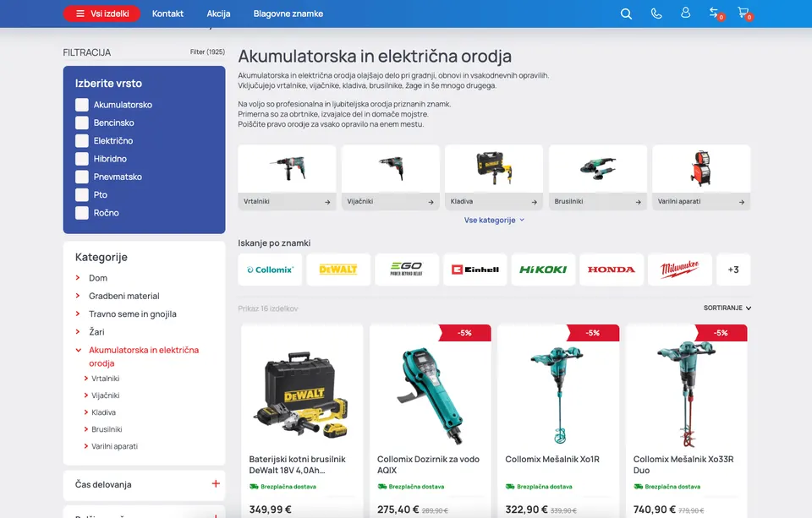Viewport: 812px width, 518px height.
Task: Click the arrow on Kladiva card
Action: coord(535,202)
